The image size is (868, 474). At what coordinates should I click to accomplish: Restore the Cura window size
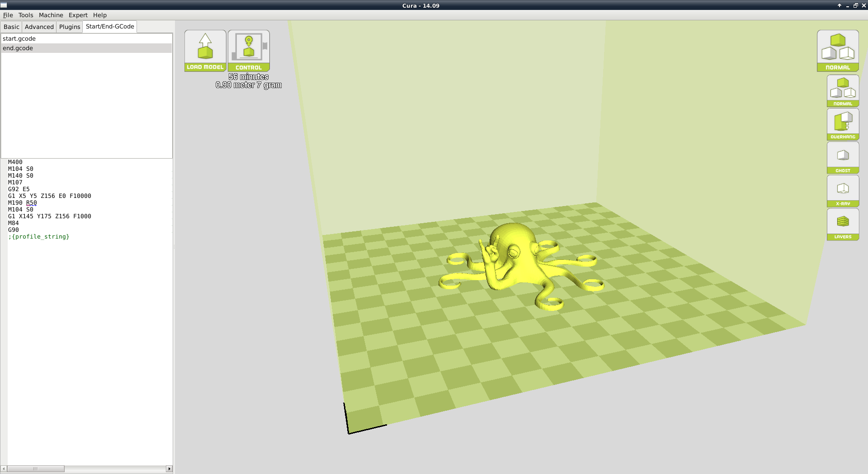[855, 5]
